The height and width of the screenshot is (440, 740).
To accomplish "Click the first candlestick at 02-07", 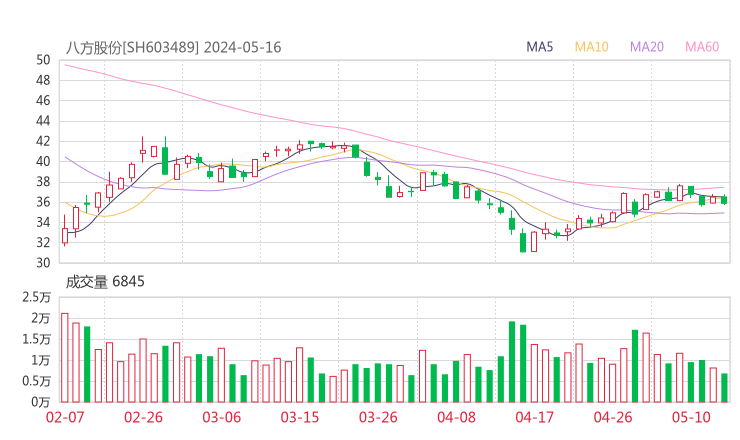I will tap(65, 230).
